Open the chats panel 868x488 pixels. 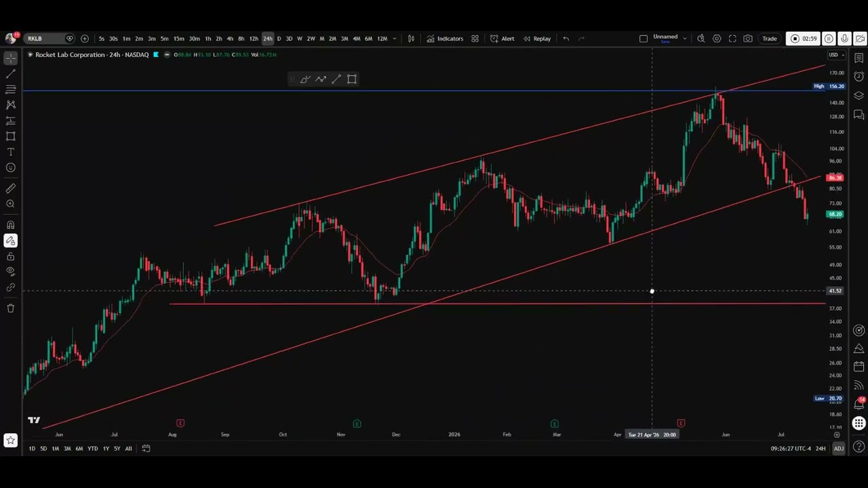click(859, 115)
